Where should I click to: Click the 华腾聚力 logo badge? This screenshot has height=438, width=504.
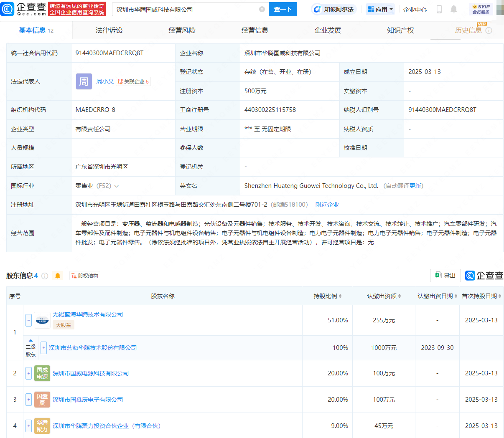pyautogui.click(x=42, y=426)
